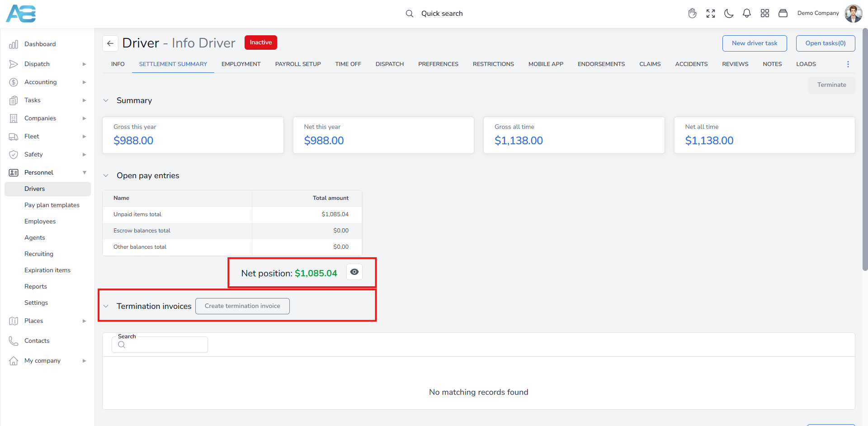Open the Endorsements tab
The image size is (868, 426).
point(601,64)
